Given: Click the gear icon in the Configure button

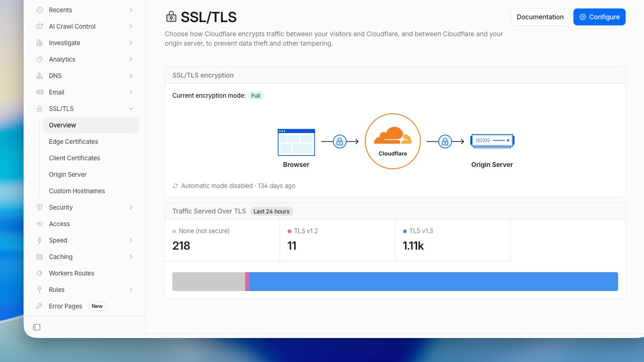Looking at the screenshot, I should pos(583,17).
